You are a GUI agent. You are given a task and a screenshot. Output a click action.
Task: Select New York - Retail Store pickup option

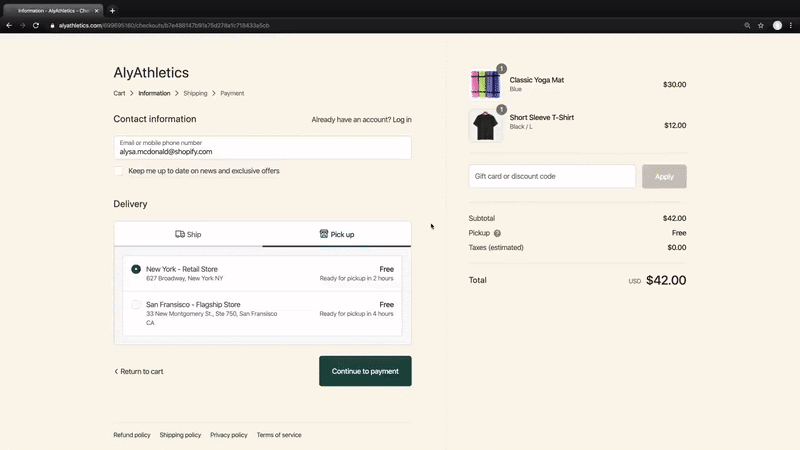[x=136, y=269]
